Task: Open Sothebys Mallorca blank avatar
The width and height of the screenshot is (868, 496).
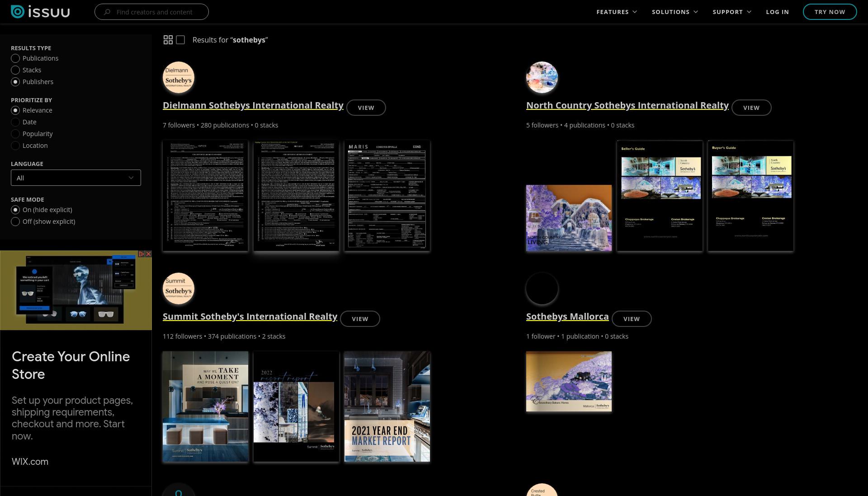Action: tap(542, 288)
